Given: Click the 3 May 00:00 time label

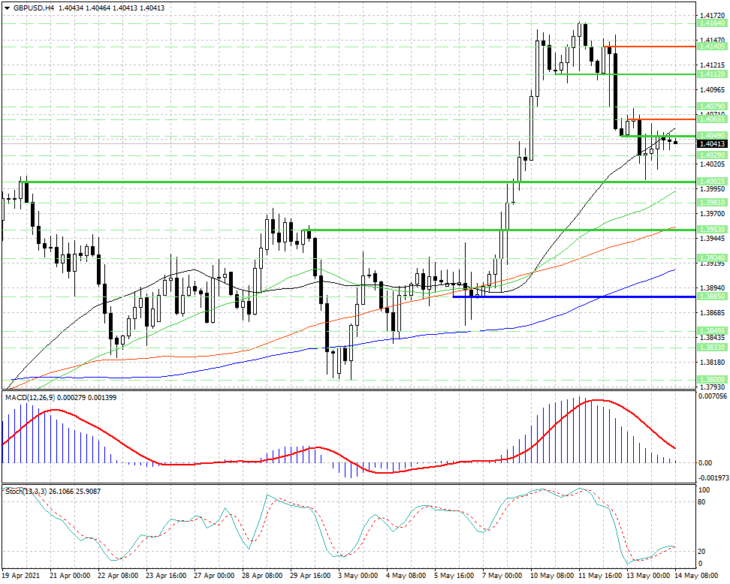Looking at the screenshot, I should 358,576.
